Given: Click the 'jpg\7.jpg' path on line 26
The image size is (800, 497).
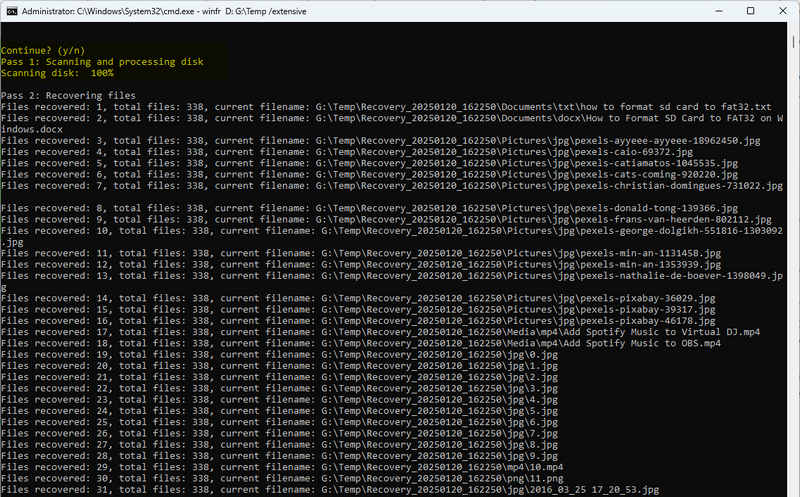Looking at the screenshot, I should tap(532, 432).
